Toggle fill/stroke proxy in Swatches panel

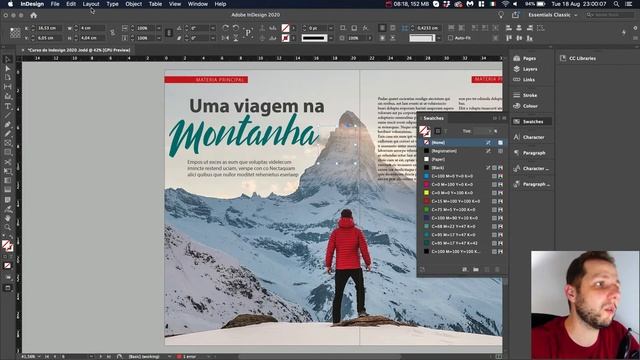pyautogui.click(x=424, y=131)
